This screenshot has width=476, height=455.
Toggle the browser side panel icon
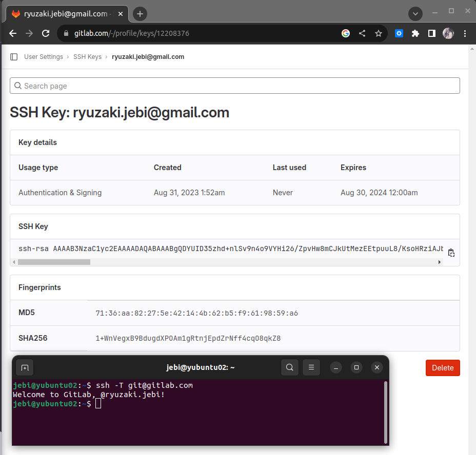pos(432,33)
